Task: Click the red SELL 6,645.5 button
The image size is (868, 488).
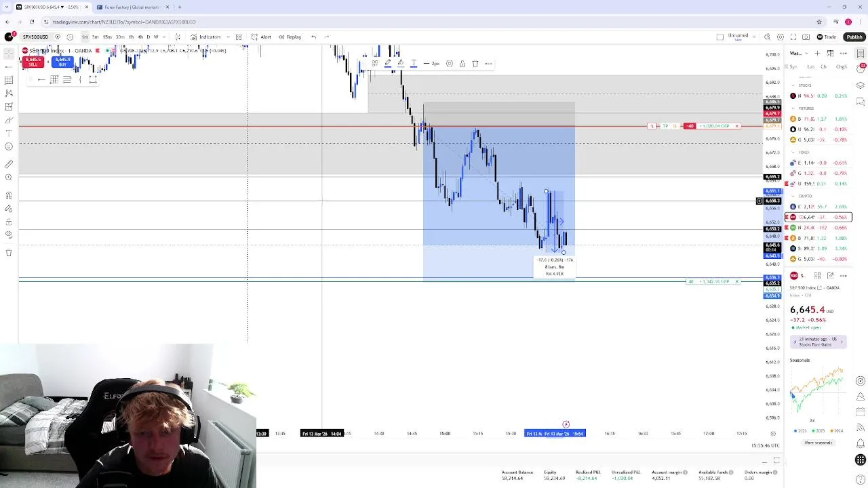Action: [33, 62]
